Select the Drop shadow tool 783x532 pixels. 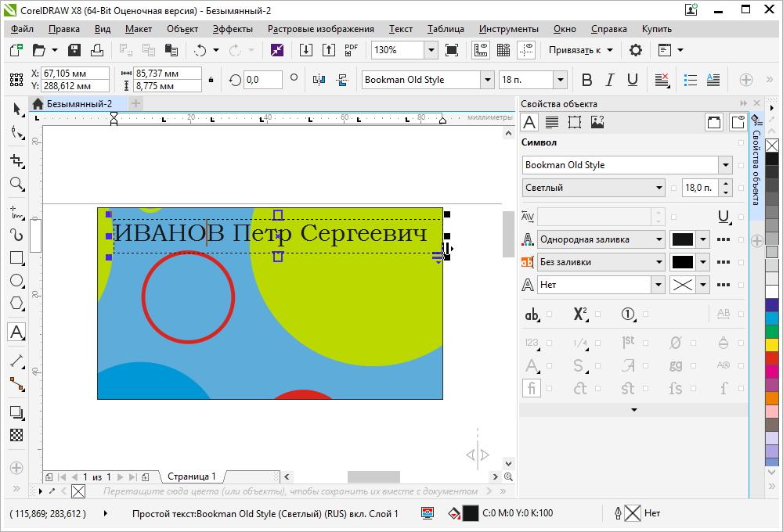pos(17,413)
